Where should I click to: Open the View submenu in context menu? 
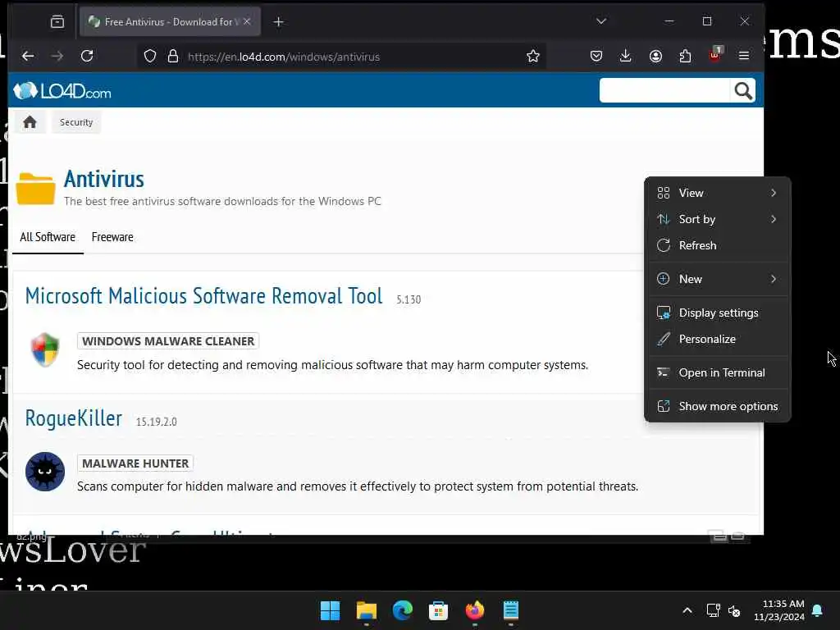(717, 193)
